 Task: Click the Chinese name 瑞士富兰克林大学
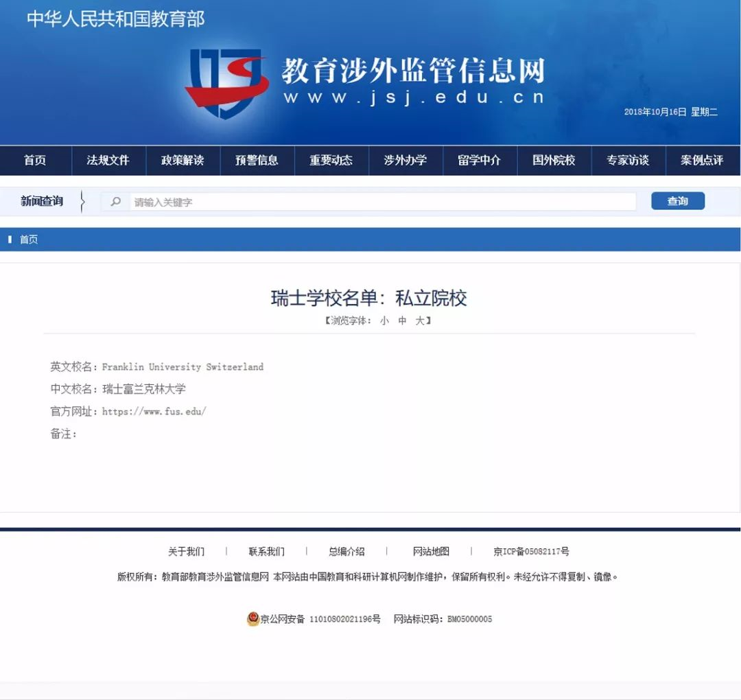tap(144, 389)
